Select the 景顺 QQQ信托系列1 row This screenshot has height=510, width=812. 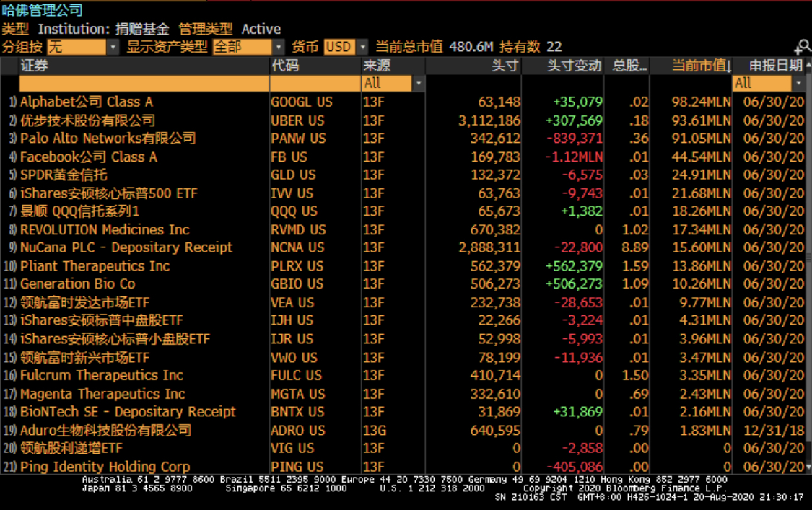tap(404, 211)
